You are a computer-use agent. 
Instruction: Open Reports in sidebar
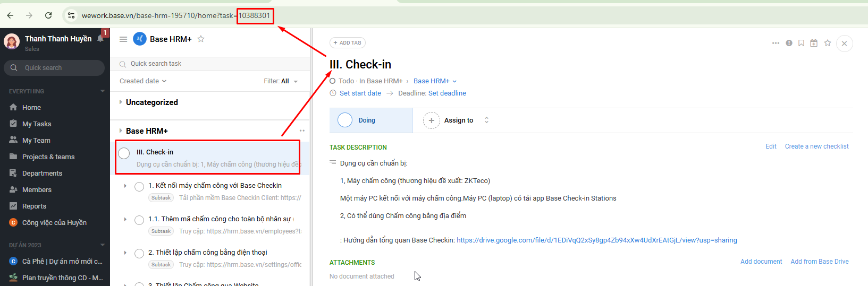click(x=34, y=206)
